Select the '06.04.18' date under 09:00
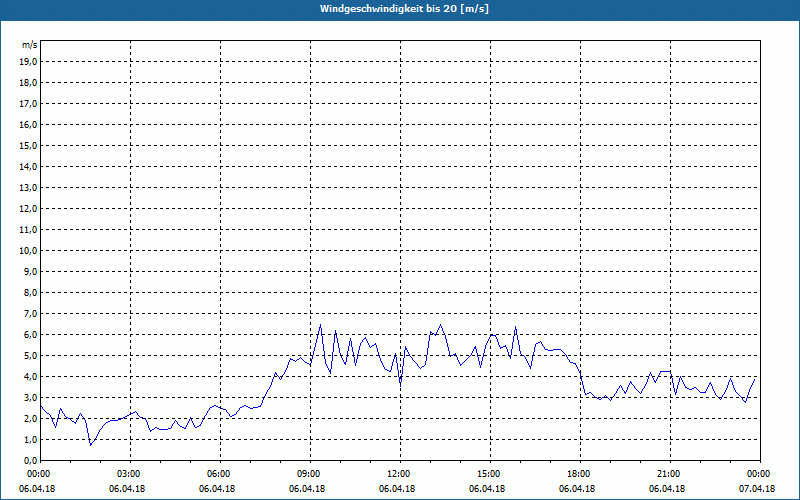This screenshot has height=500, width=800. point(307,489)
